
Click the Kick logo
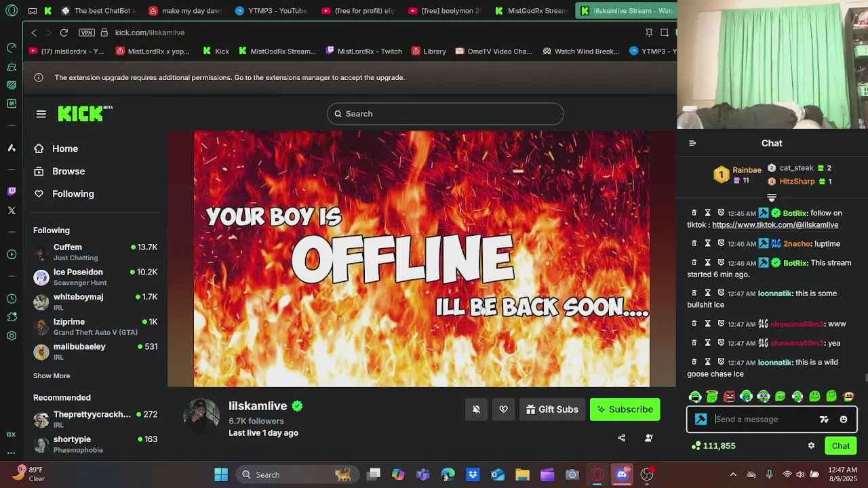(x=85, y=113)
